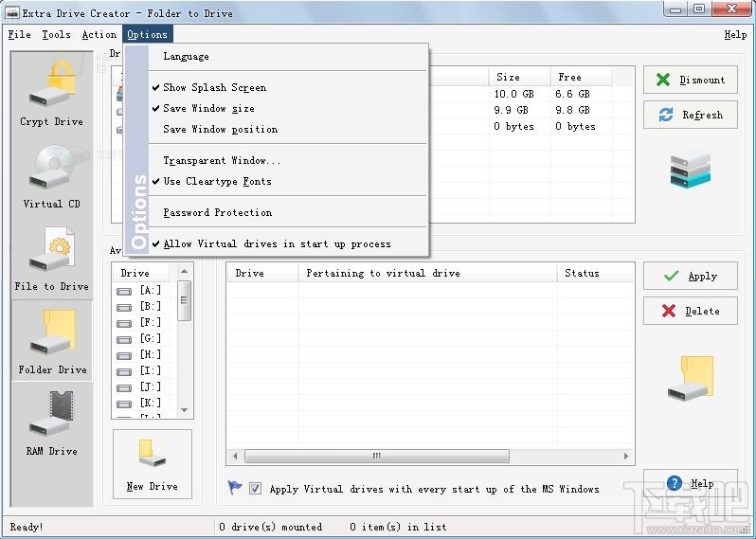The height and width of the screenshot is (539, 756).
Task: Click Ready! status bar text
Action: (27, 527)
